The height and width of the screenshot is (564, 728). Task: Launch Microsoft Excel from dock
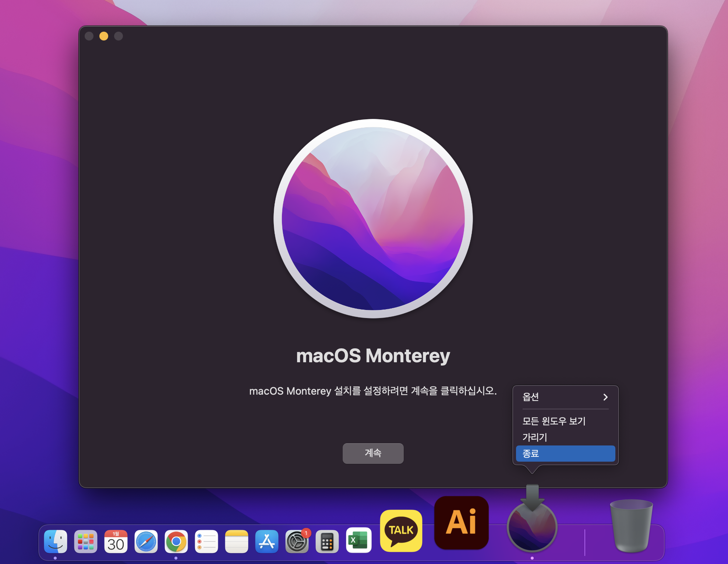click(358, 540)
